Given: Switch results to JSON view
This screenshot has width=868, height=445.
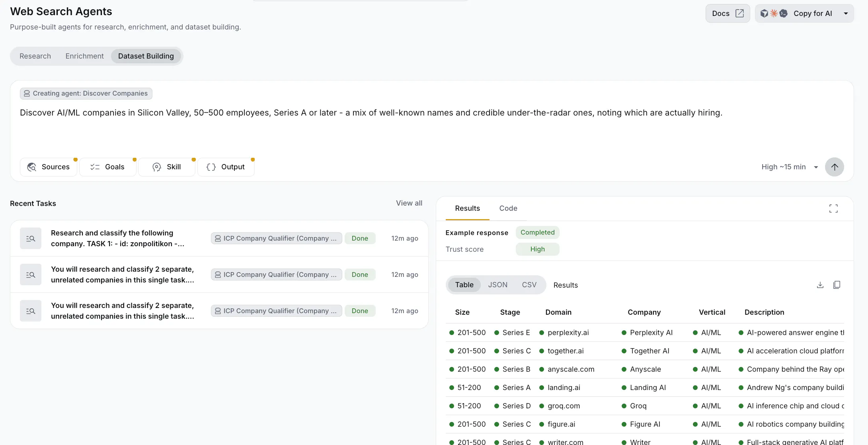Looking at the screenshot, I should [497, 285].
